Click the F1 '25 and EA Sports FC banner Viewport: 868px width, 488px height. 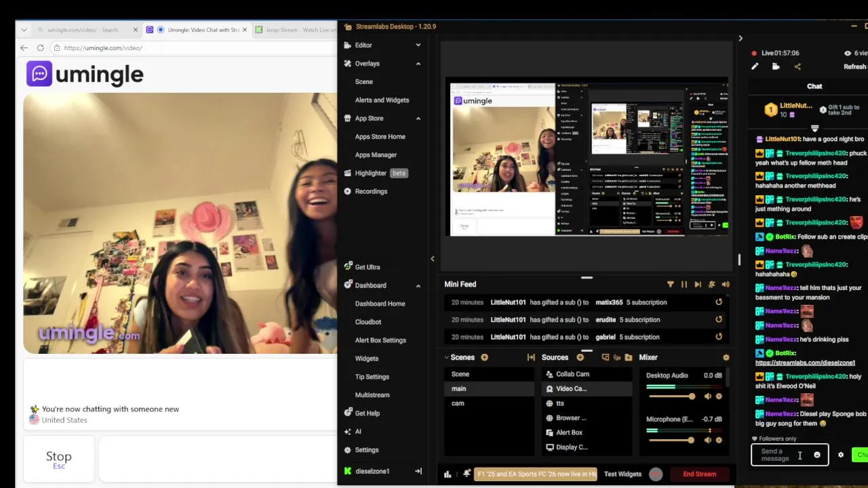pos(536,474)
